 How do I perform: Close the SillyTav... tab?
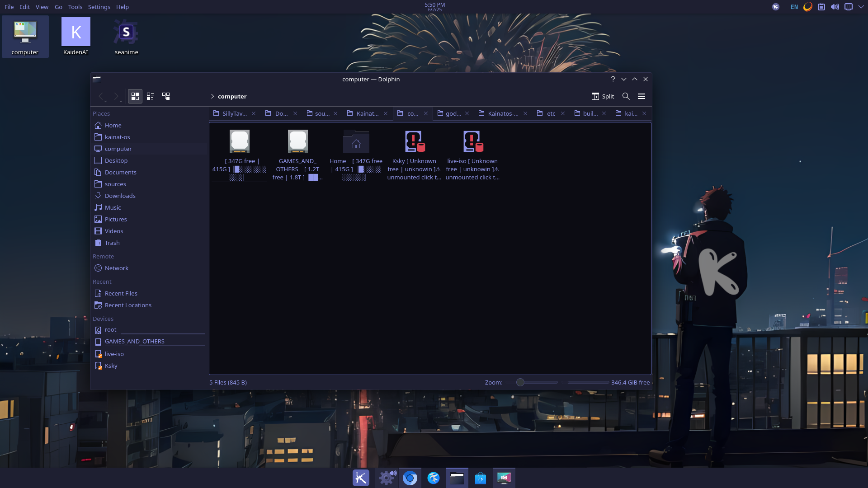[x=254, y=113]
